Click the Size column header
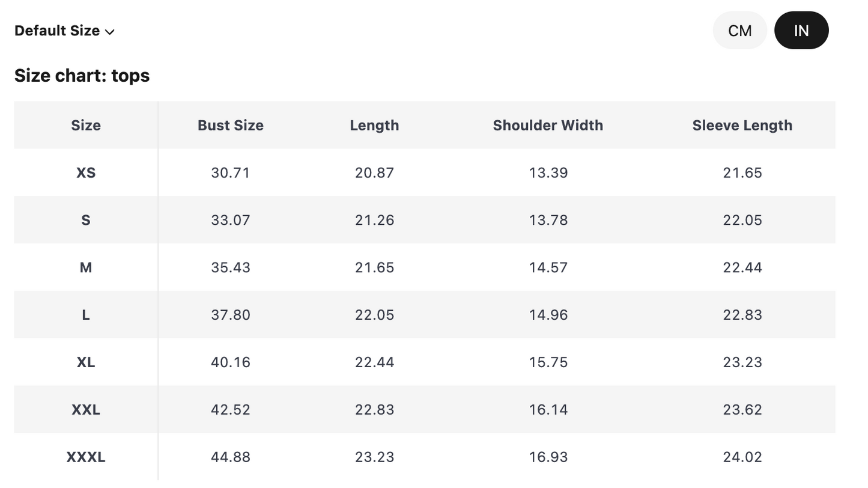 click(x=86, y=126)
